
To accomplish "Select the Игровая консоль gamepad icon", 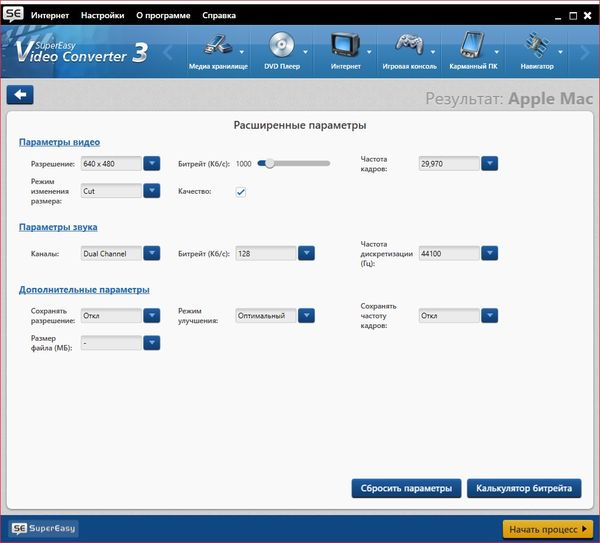I will [x=409, y=45].
